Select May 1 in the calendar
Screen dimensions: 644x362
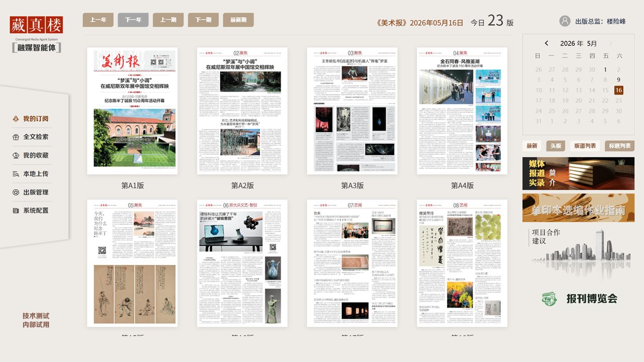(x=605, y=69)
